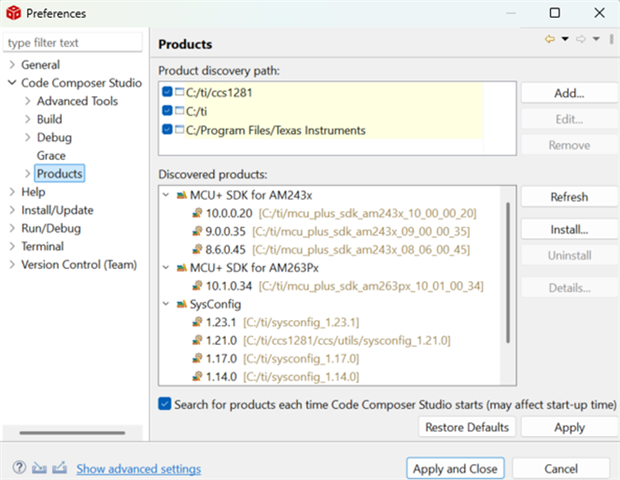Open the Install/Update preferences page
This screenshot has width=620, height=480.
57,210
